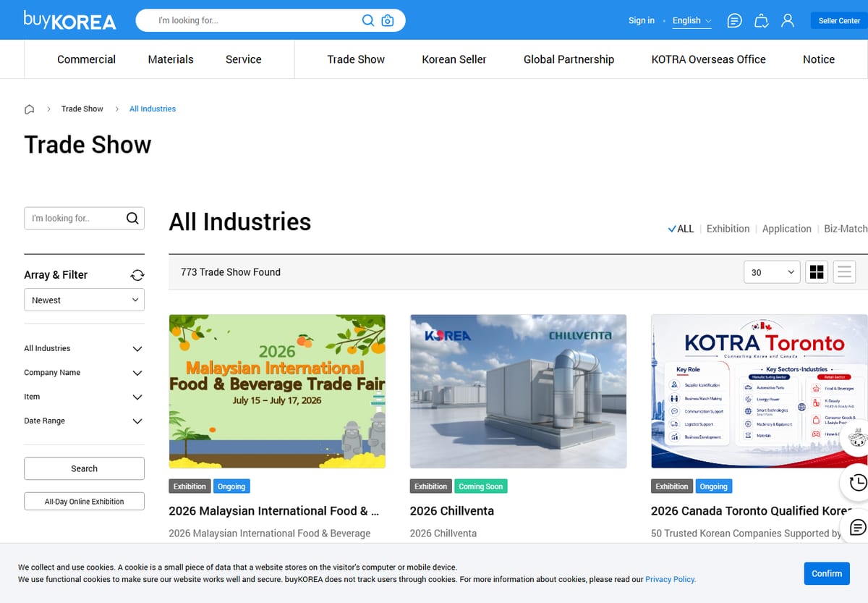The height and width of the screenshot is (603, 868).
Task: Open Service menu
Action: [243, 59]
